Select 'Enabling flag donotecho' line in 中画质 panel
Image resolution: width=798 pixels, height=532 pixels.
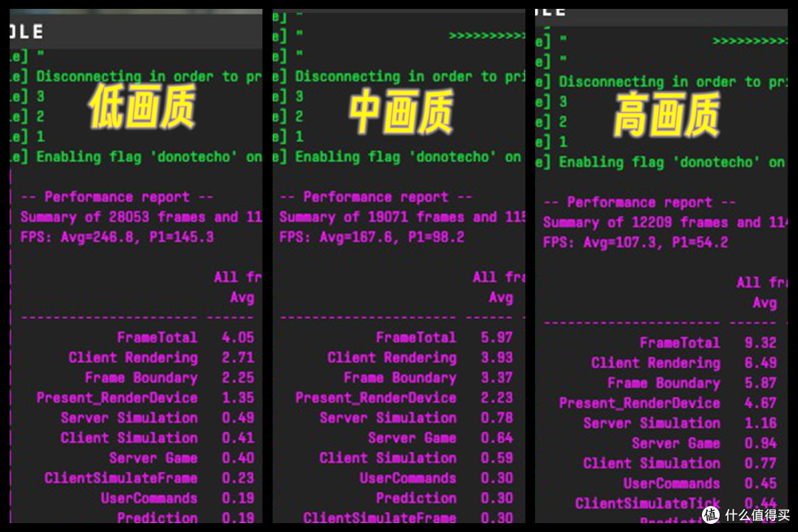[409, 157]
